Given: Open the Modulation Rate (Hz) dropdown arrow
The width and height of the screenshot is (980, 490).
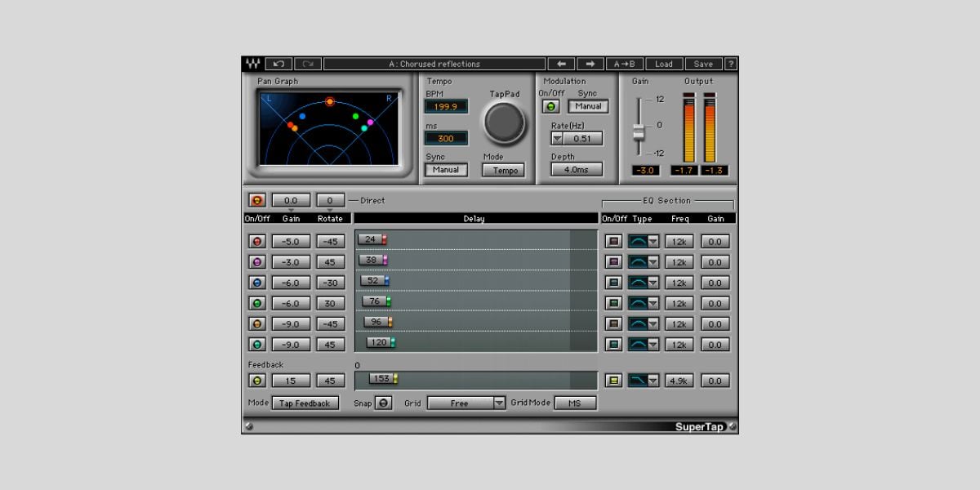Looking at the screenshot, I should [x=557, y=139].
